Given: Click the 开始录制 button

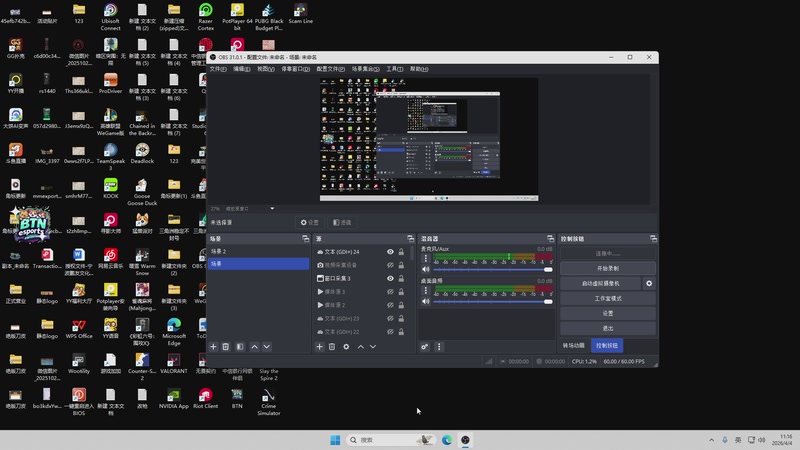Looking at the screenshot, I should [x=608, y=268].
